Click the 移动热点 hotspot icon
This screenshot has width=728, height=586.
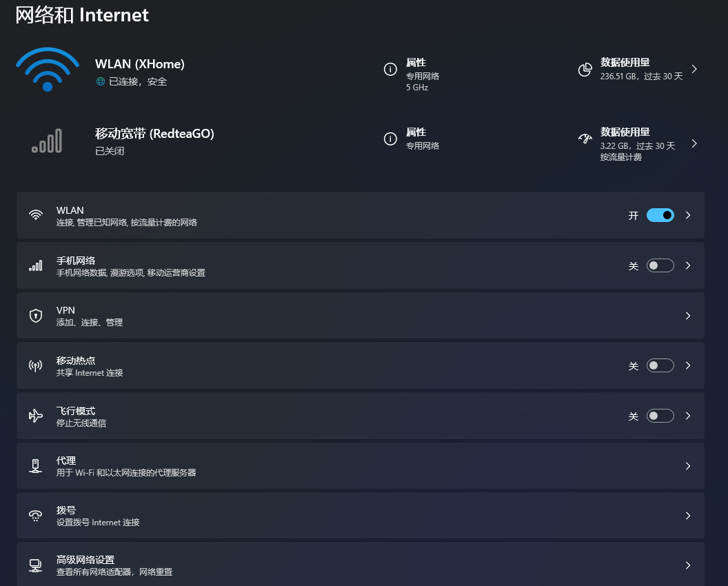35,365
